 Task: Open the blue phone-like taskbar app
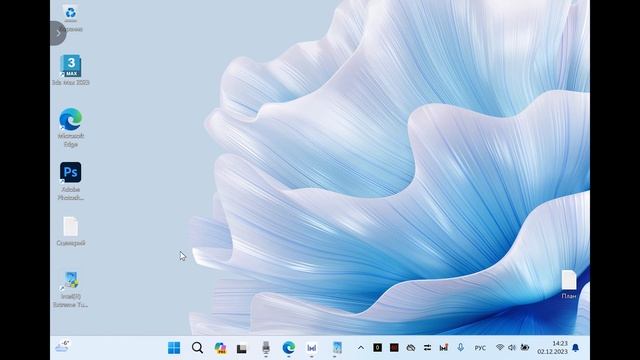coord(337,348)
